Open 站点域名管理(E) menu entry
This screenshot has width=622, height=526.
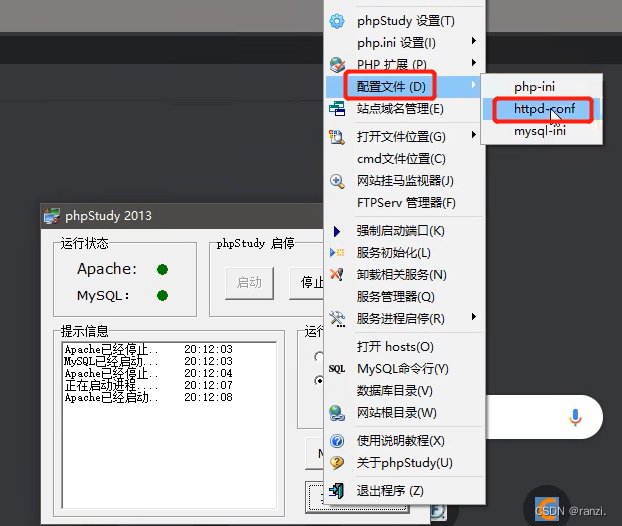pos(405,108)
